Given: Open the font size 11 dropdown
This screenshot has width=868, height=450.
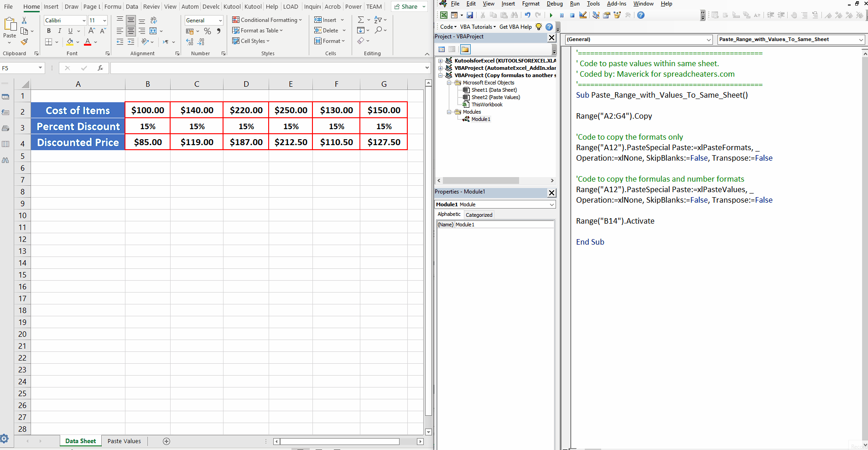Looking at the screenshot, I should coord(104,21).
